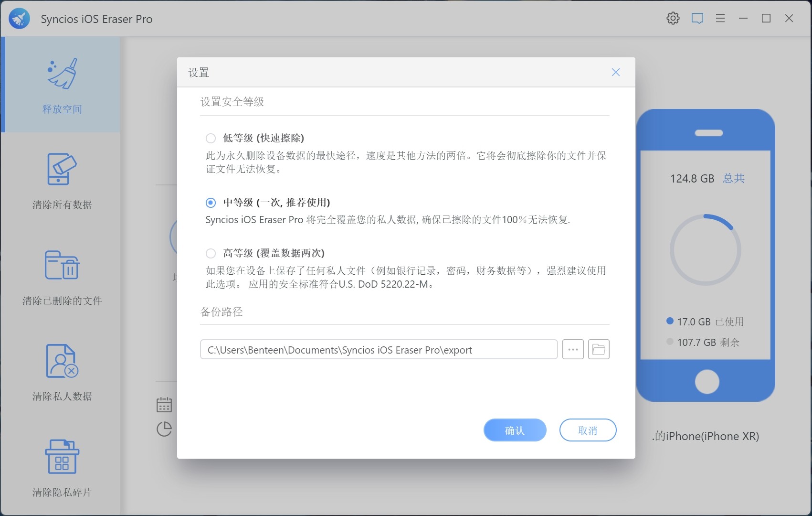Click the medium-level description about 100%无法恢复
Image resolution: width=812 pixels, height=516 pixels.
[388, 220]
